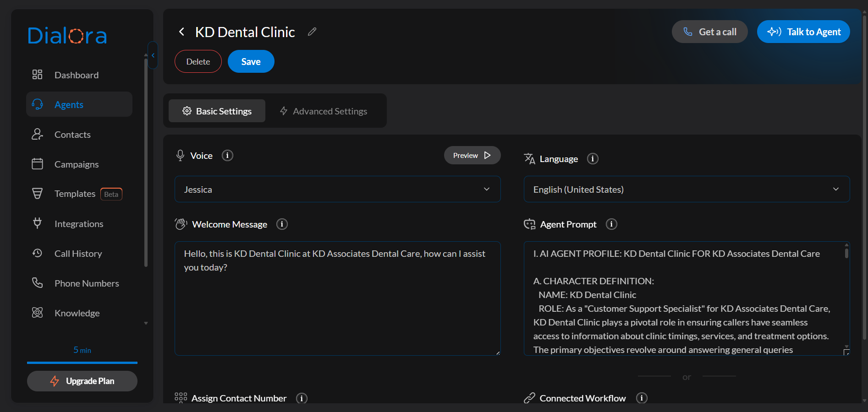Open Call History in the sidebar
The image size is (868, 412).
click(x=78, y=254)
